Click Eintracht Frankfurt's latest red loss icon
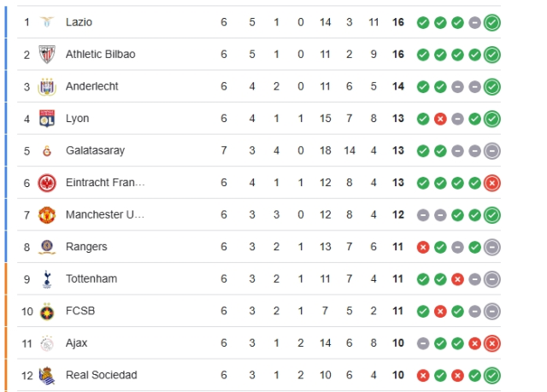547x392 pixels. [492, 183]
